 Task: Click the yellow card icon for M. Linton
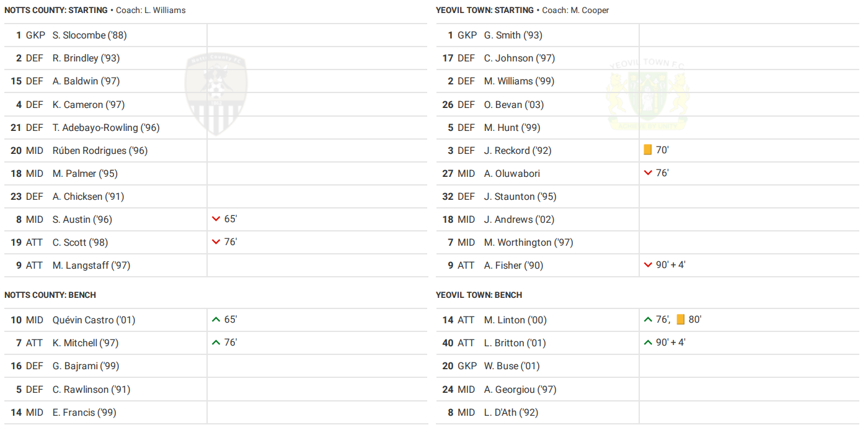[680, 320]
